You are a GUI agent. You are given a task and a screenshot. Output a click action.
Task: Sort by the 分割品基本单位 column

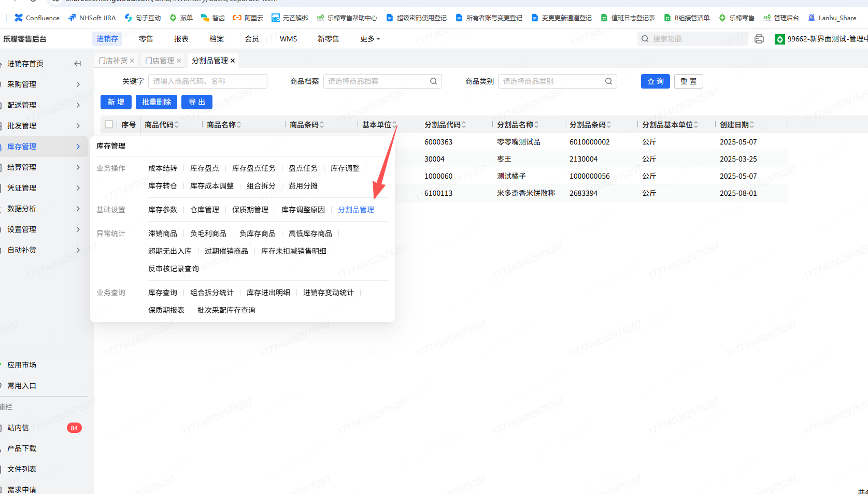(x=696, y=125)
